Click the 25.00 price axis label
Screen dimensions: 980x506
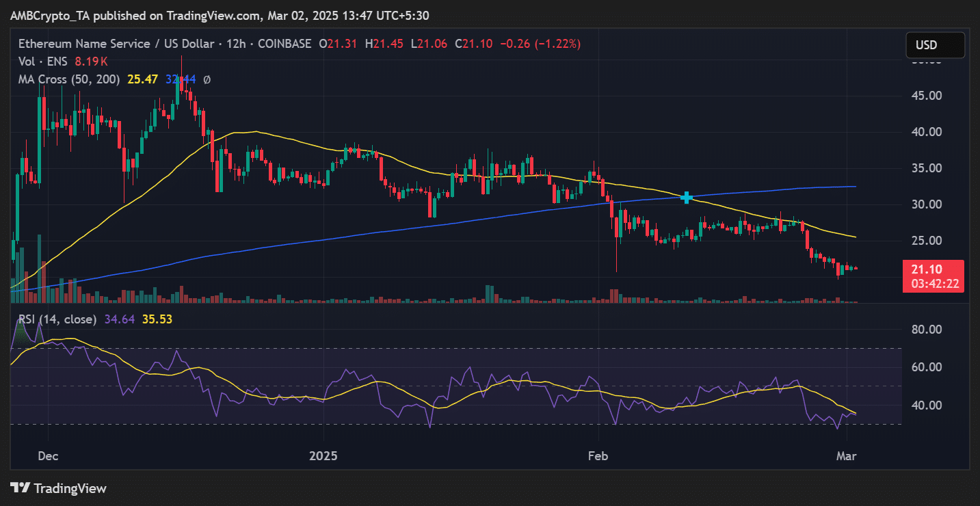tap(927, 241)
